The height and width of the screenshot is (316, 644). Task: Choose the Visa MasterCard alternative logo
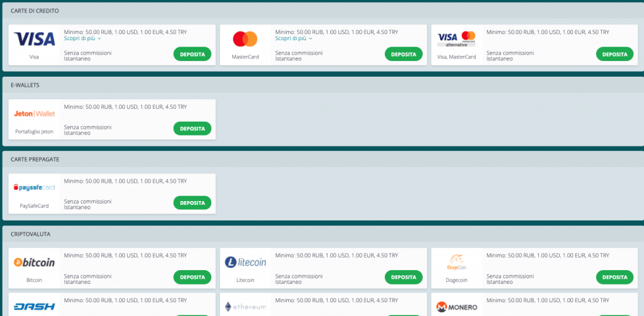[457, 38]
